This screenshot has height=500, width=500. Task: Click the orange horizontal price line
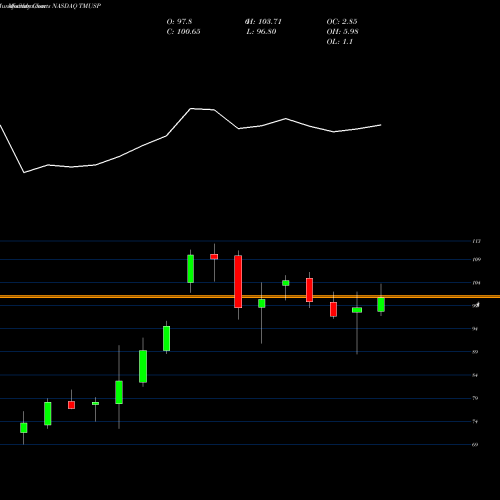[x=250, y=296]
